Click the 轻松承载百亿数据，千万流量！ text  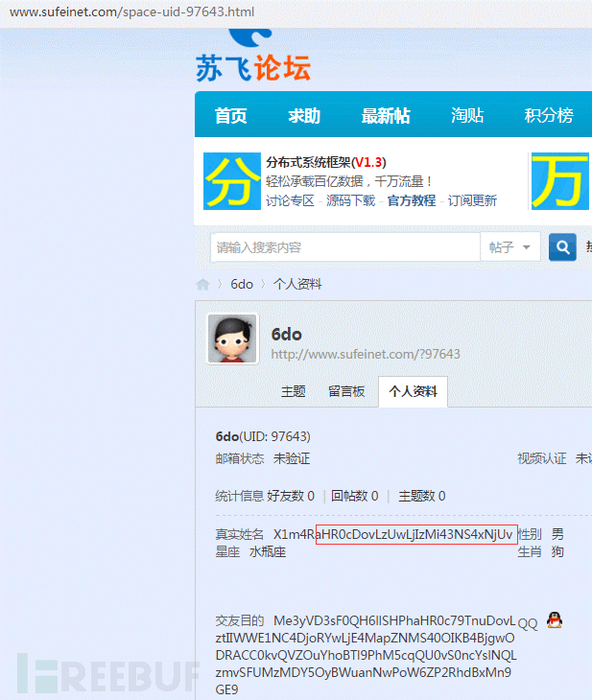click(349, 181)
